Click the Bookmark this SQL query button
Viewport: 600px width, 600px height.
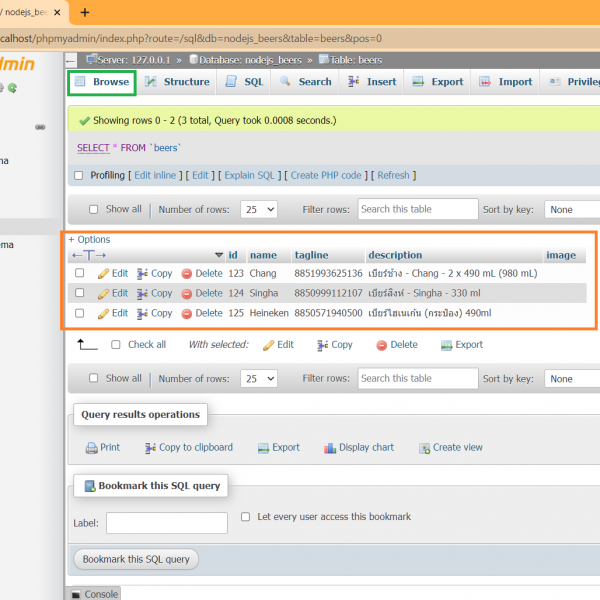(x=136, y=559)
